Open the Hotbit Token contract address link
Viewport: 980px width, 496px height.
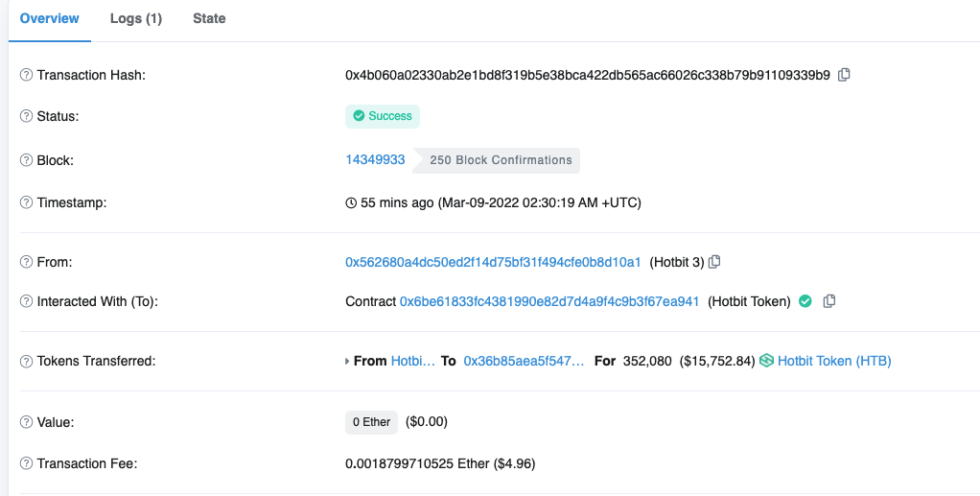pos(549,301)
